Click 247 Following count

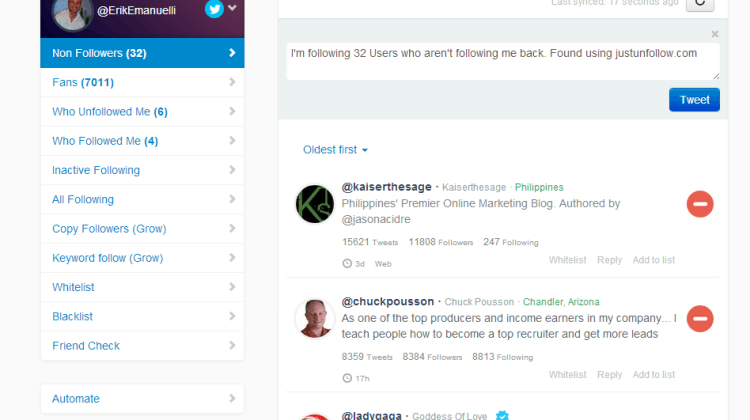coord(510,242)
